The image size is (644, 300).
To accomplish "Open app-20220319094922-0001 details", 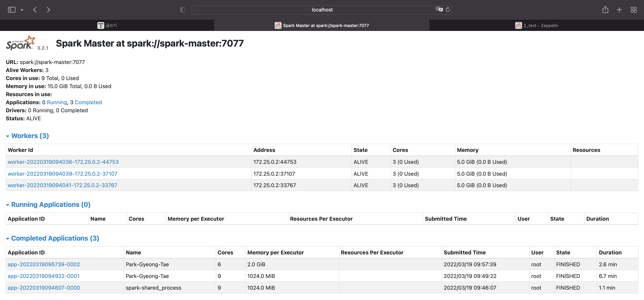I will (44, 276).
